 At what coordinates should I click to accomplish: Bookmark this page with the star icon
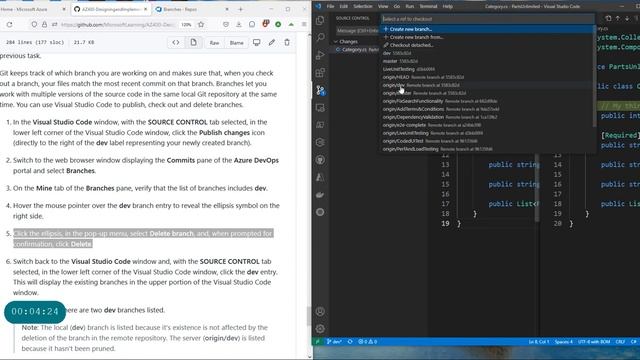(x=201, y=24)
